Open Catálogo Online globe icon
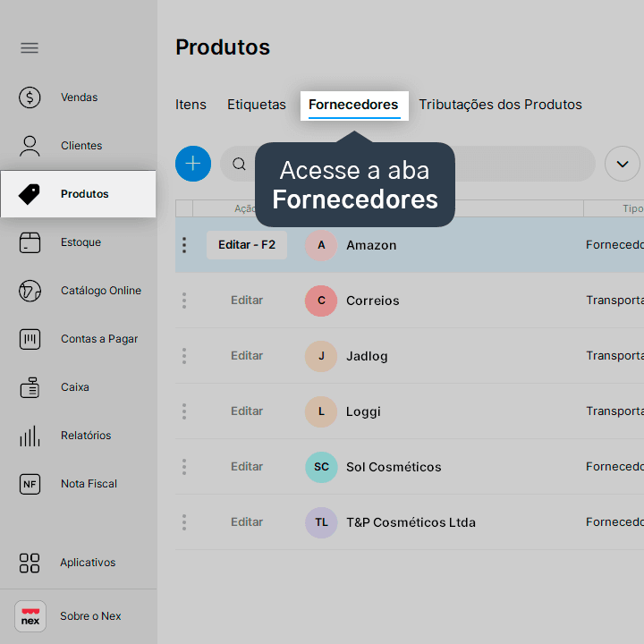 coord(30,291)
